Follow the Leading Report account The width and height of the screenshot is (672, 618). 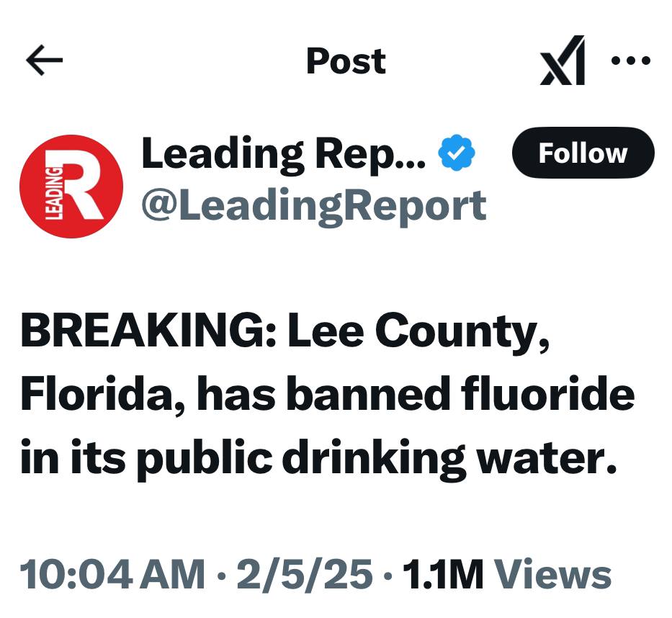click(x=583, y=153)
